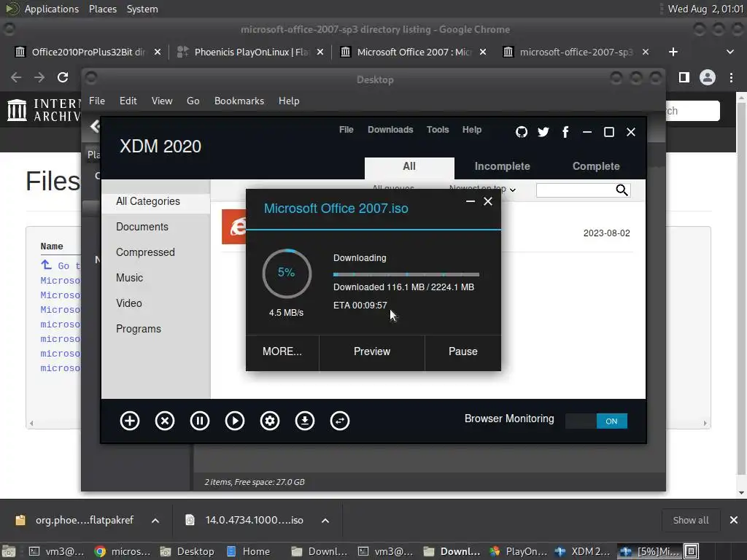Click the delete download X circle icon

[x=165, y=421]
